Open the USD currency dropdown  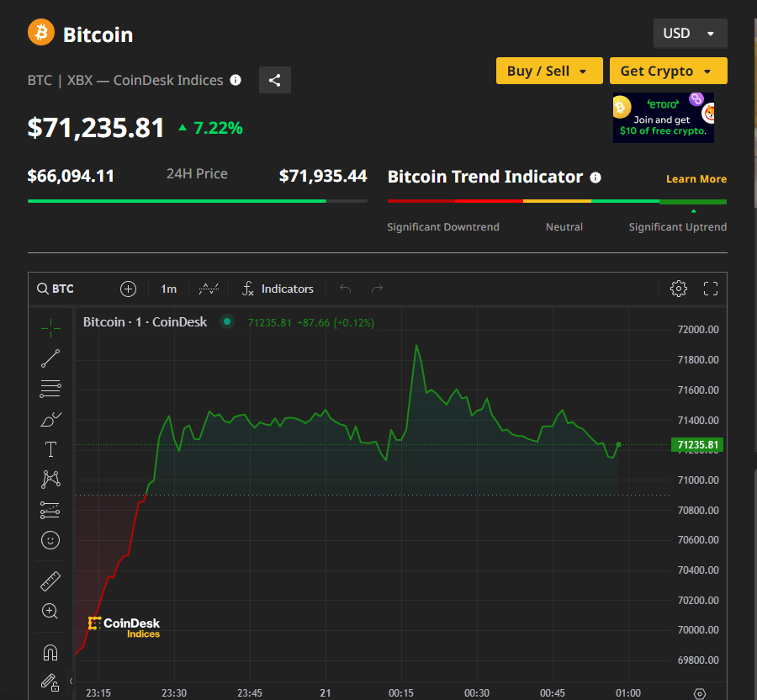click(690, 34)
